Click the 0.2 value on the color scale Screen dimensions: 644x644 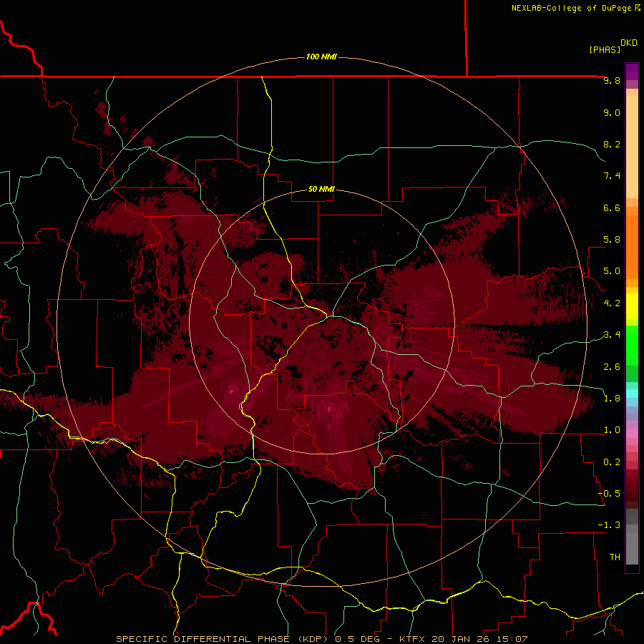click(612, 462)
